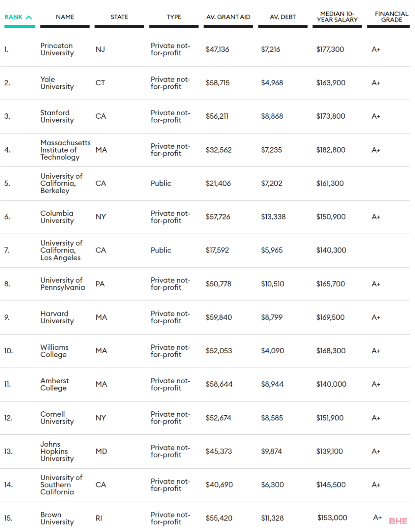Sort table by State column header

pyautogui.click(x=119, y=17)
